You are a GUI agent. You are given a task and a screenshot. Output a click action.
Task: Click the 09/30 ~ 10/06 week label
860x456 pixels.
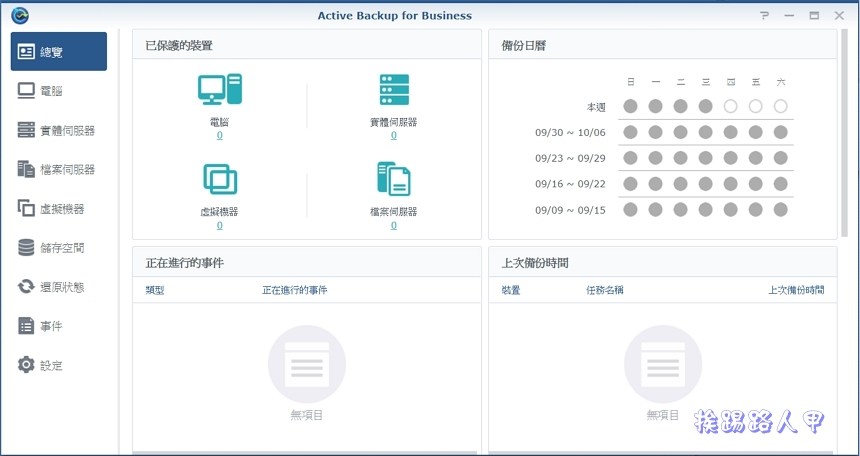click(x=570, y=132)
